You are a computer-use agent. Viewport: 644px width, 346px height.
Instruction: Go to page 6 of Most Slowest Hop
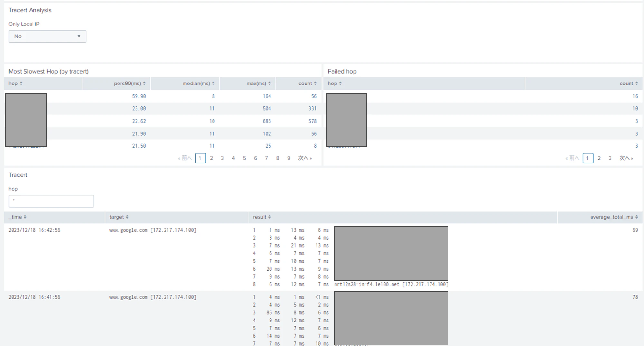(x=256, y=158)
